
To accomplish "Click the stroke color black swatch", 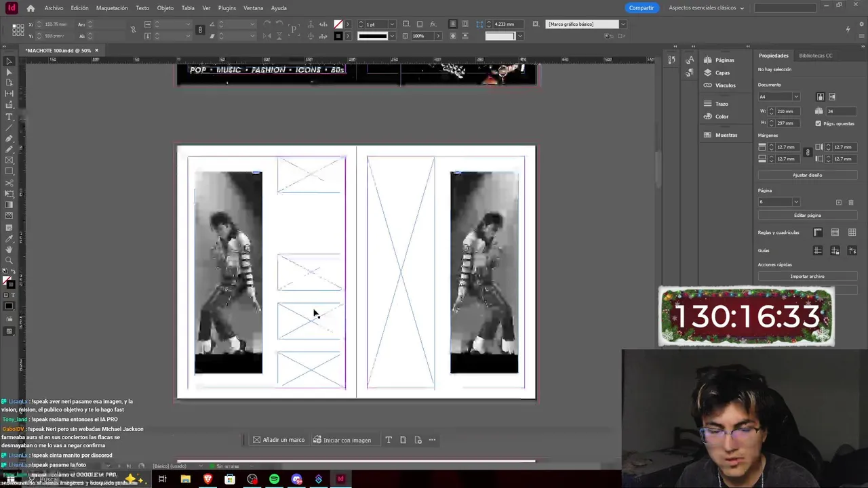I will pos(338,36).
